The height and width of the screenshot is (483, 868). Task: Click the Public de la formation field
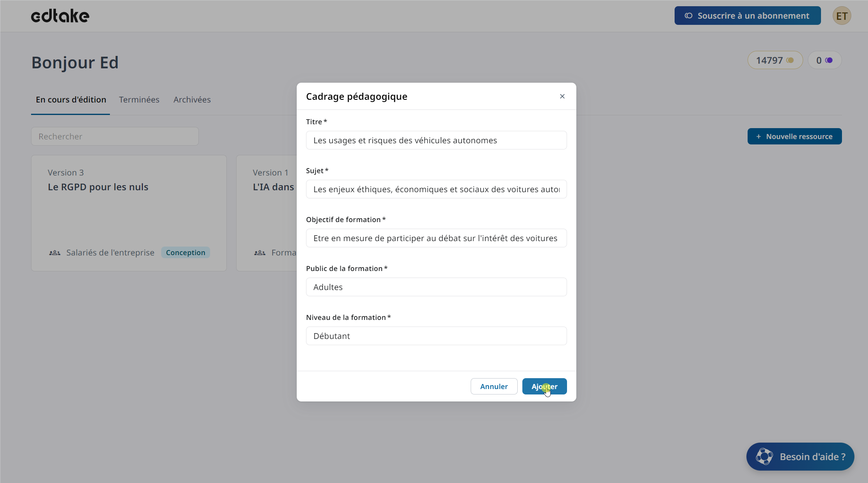436,287
